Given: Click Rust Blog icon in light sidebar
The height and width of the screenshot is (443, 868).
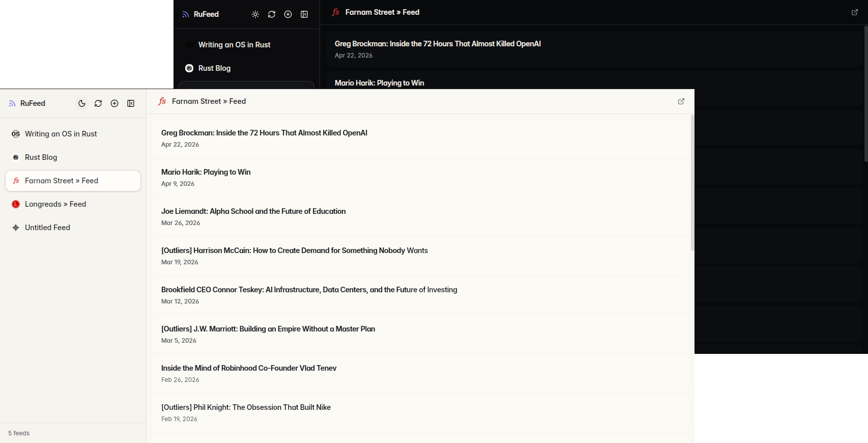Looking at the screenshot, I should (x=16, y=157).
